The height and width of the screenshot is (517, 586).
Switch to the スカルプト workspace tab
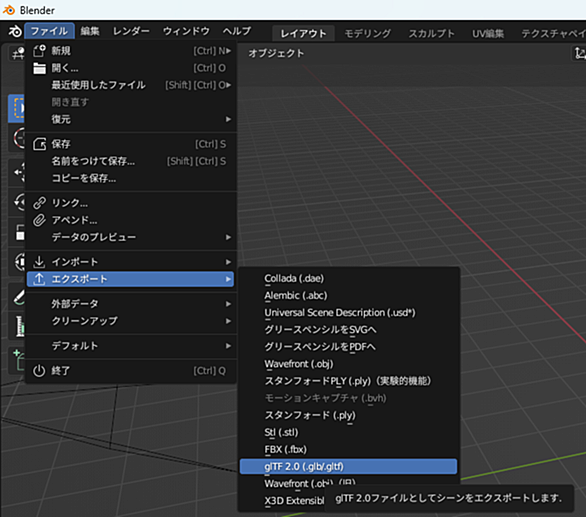click(x=432, y=34)
